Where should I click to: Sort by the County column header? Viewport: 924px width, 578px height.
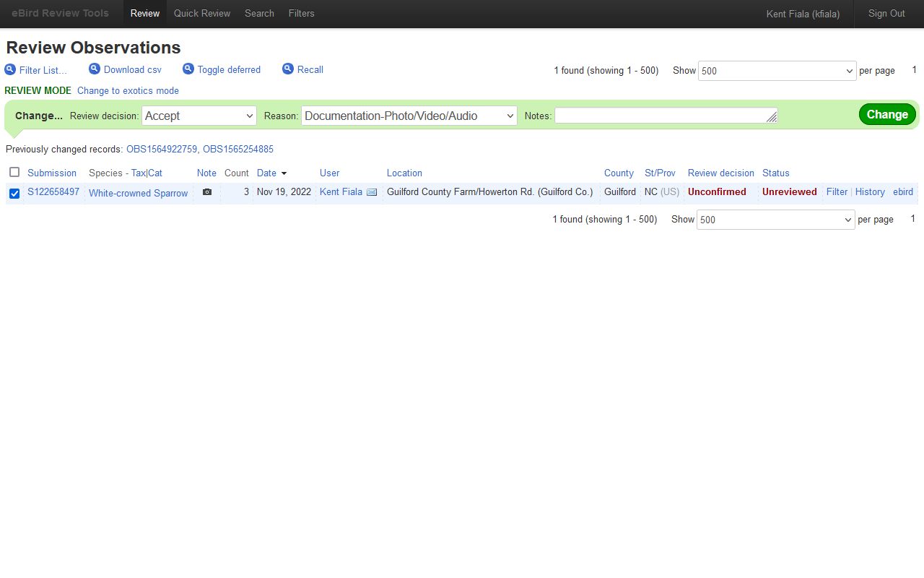point(619,173)
